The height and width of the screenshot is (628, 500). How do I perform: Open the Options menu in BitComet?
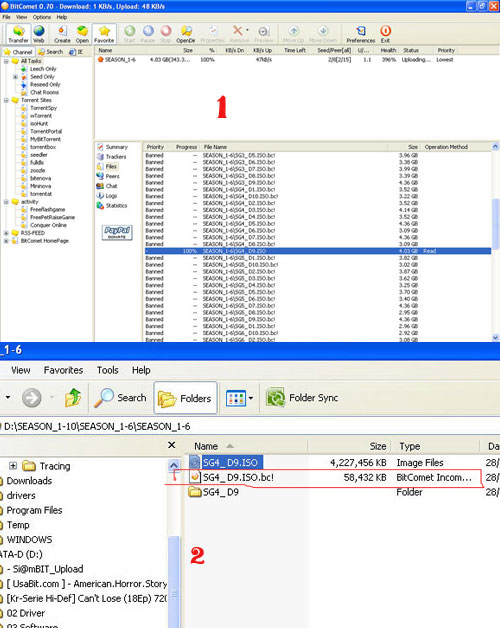(42, 17)
